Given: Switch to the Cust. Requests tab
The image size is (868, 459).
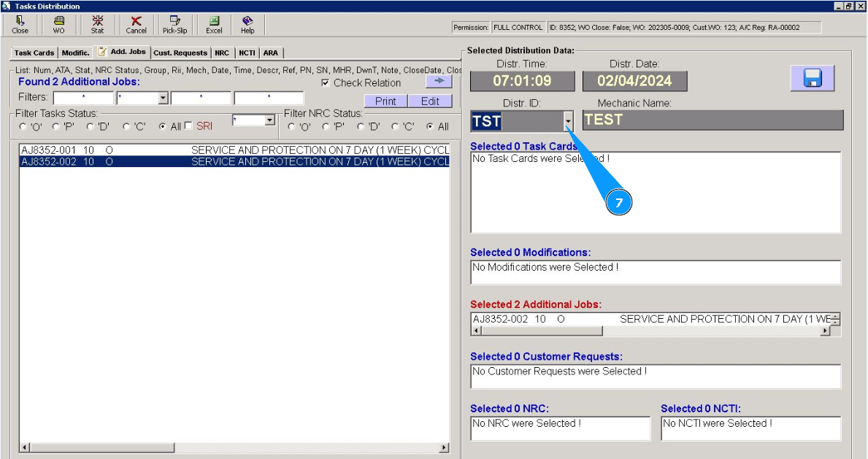Looking at the screenshot, I should pos(180,53).
